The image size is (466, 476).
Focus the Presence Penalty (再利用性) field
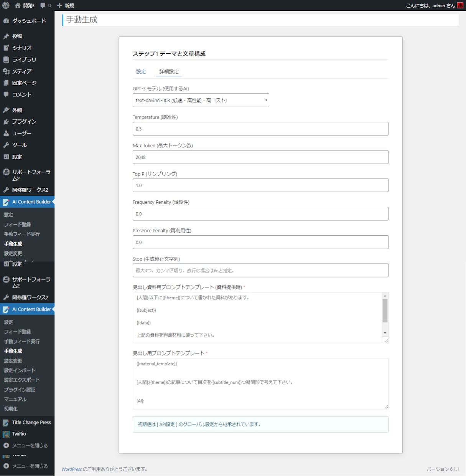pos(260,242)
